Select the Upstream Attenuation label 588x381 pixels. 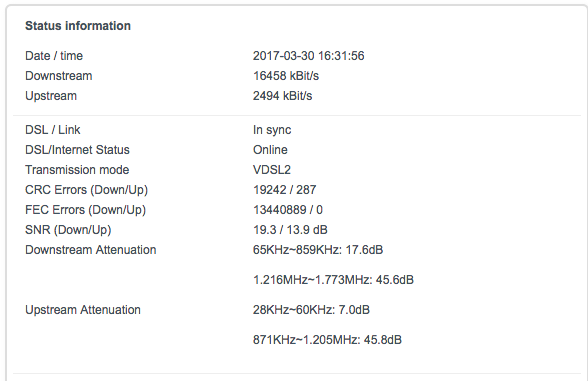(x=83, y=310)
